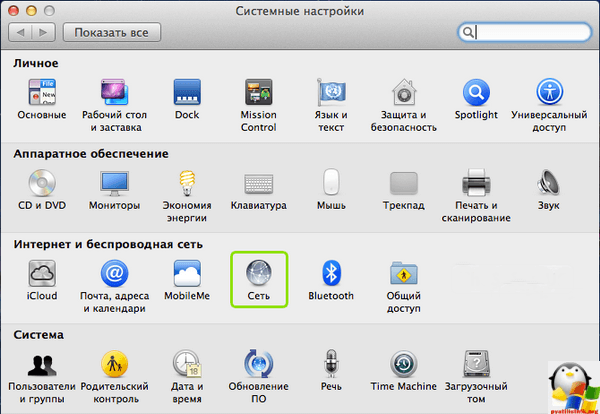The width and height of the screenshot is (600, 414).
Task: Click the magnifying glass in search field
Action: 467,33
